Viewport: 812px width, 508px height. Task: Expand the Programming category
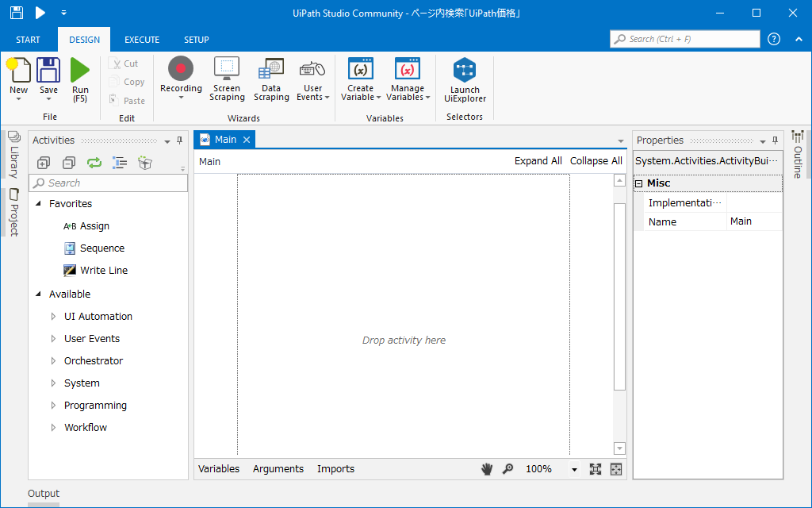click(x=53, y=406)
